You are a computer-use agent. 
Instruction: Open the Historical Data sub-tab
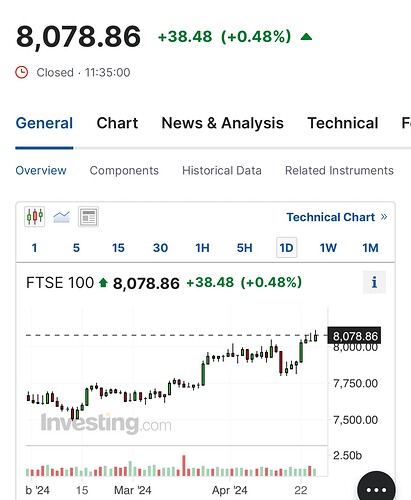tap(222, 171)
